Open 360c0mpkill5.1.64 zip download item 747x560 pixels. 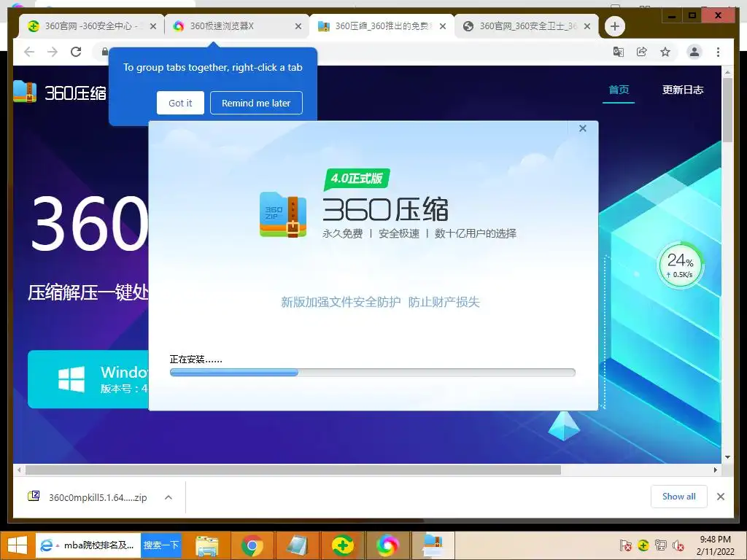click(98, 497)
